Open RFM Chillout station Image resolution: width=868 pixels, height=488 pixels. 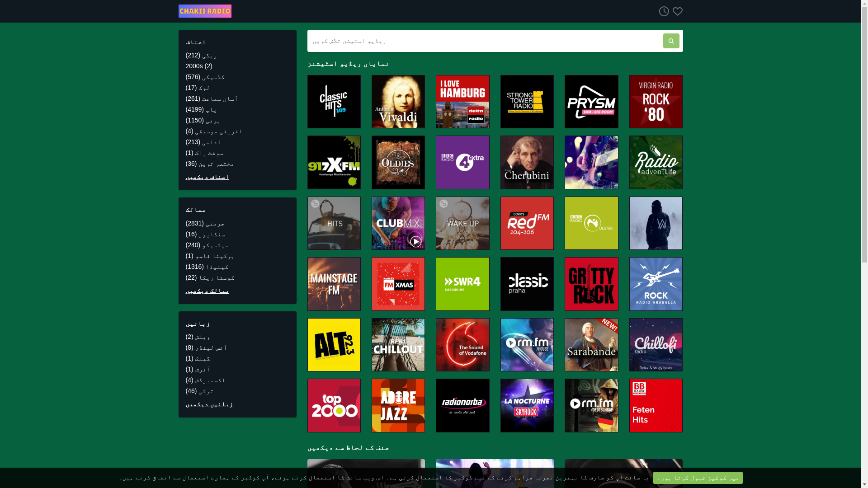point(398,345)
